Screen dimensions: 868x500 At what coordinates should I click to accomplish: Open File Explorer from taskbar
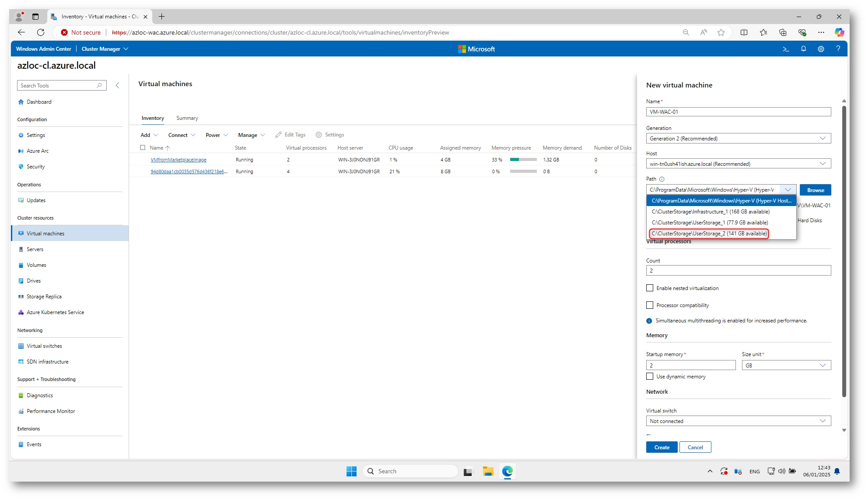point(488,471)
